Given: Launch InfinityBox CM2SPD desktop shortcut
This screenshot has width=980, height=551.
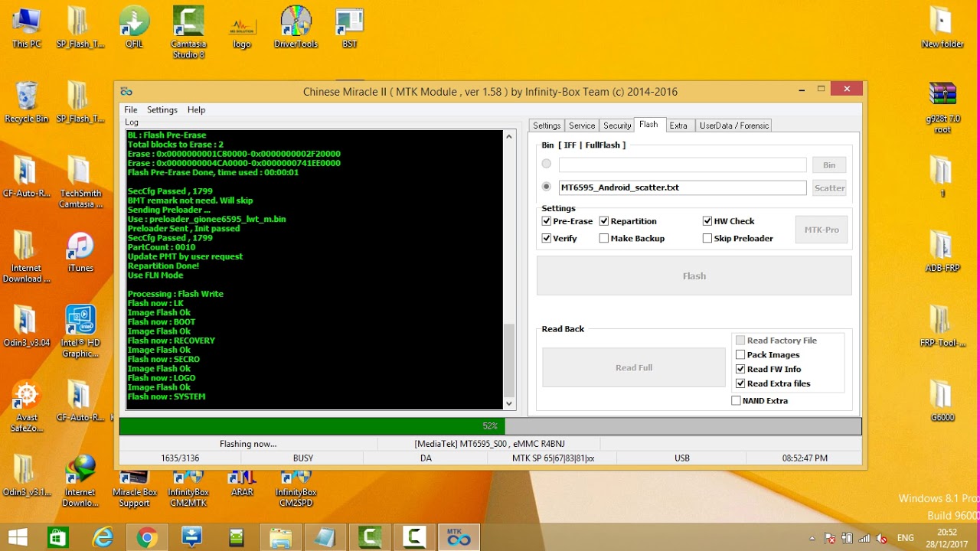Looking at the screenshot, I should 296,490.
